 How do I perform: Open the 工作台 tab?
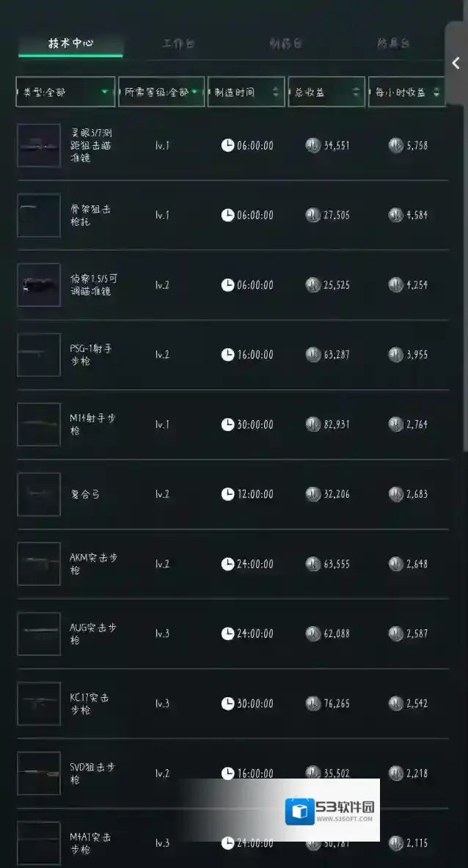pyautogui.click(x=178, y=44)
